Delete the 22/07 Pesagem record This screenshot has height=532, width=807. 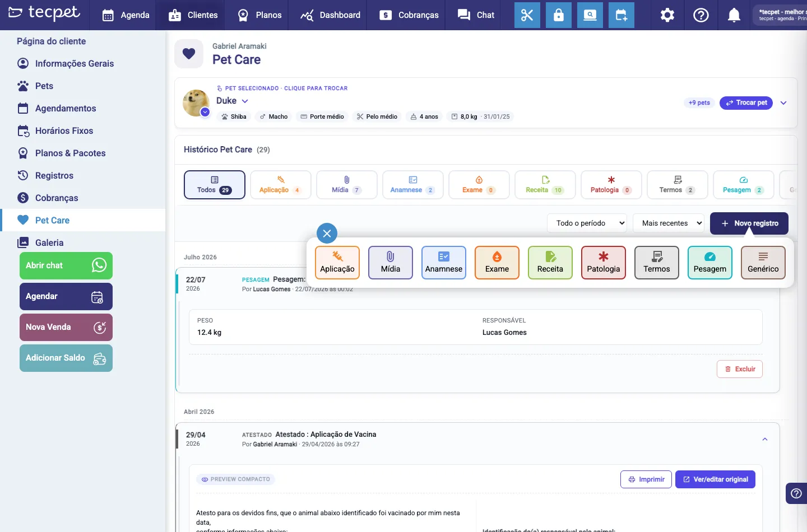coord(740,369)
